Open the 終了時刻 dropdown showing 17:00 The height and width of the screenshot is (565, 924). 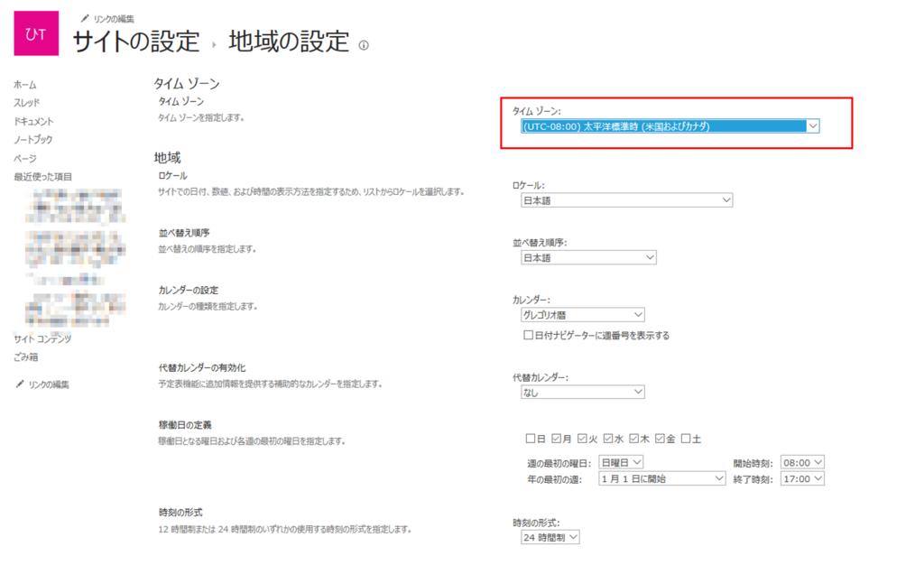tap(802, 478)
